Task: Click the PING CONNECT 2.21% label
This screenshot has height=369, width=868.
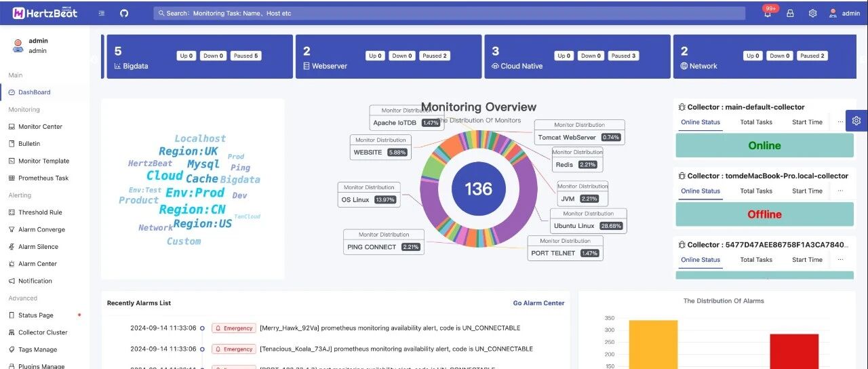Action: pyautogui.click(x=384, y=243)
